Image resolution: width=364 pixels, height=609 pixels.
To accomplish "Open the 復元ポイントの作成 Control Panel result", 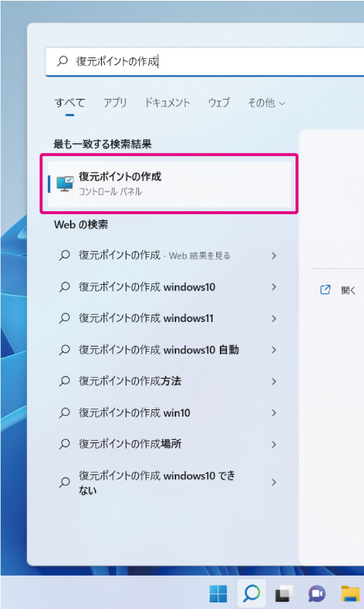I will [x=169, y=184].
